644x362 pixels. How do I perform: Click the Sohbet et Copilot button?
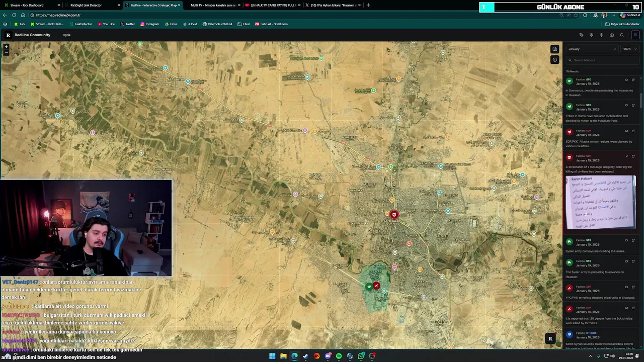pyautogui.click(x=630, y=15)
